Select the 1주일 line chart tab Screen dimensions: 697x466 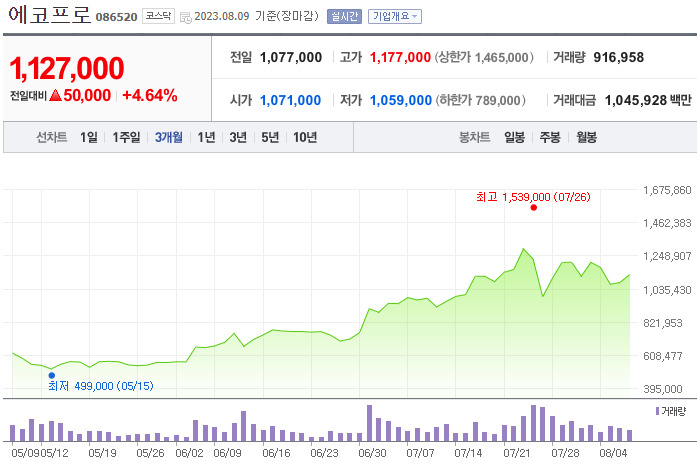[126, 137]
